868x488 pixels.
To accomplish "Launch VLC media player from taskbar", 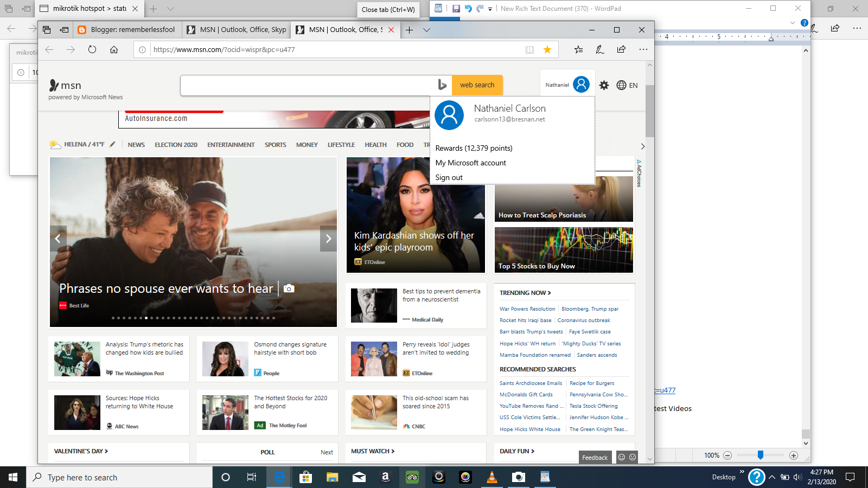I will pyautogui.click(x=492, y=477).
